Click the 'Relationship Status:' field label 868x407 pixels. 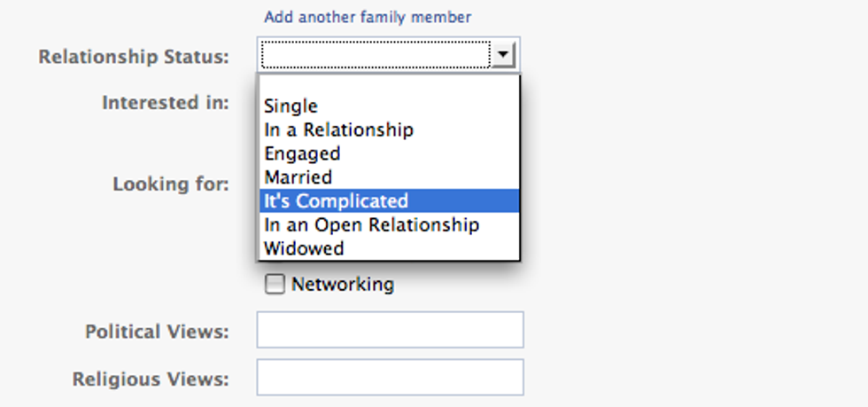coord(134,57)
